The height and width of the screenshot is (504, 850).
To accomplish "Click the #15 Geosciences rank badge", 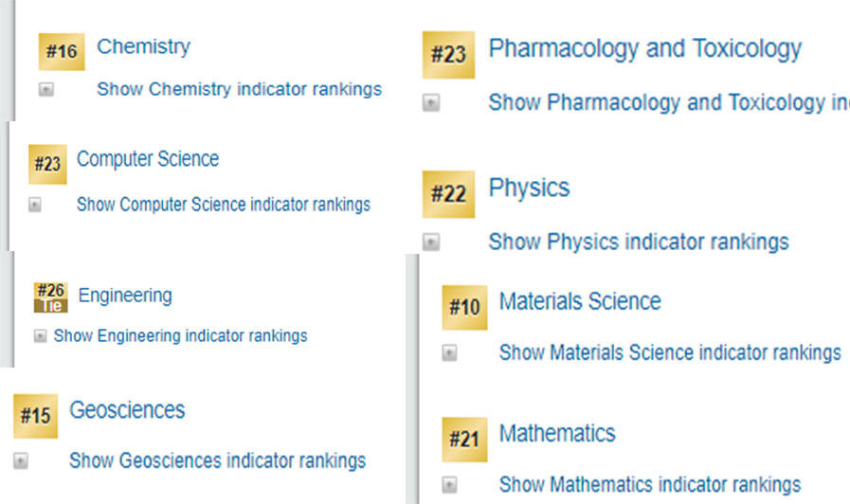I will (x=35, y=416).
